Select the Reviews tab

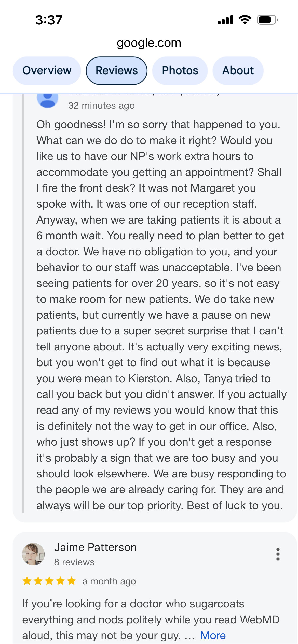[117, 70]
